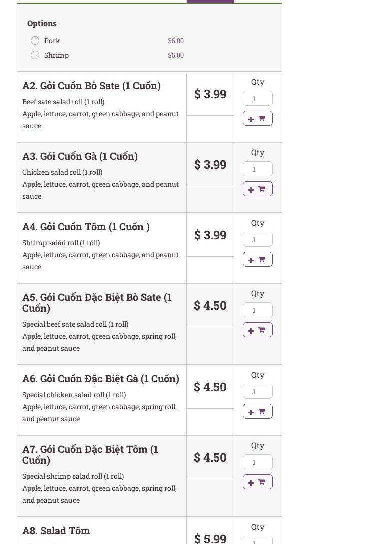
Task: Add A5 Đặc Biệt Bò Sate to cart
Action: click(x=257, y=330)
